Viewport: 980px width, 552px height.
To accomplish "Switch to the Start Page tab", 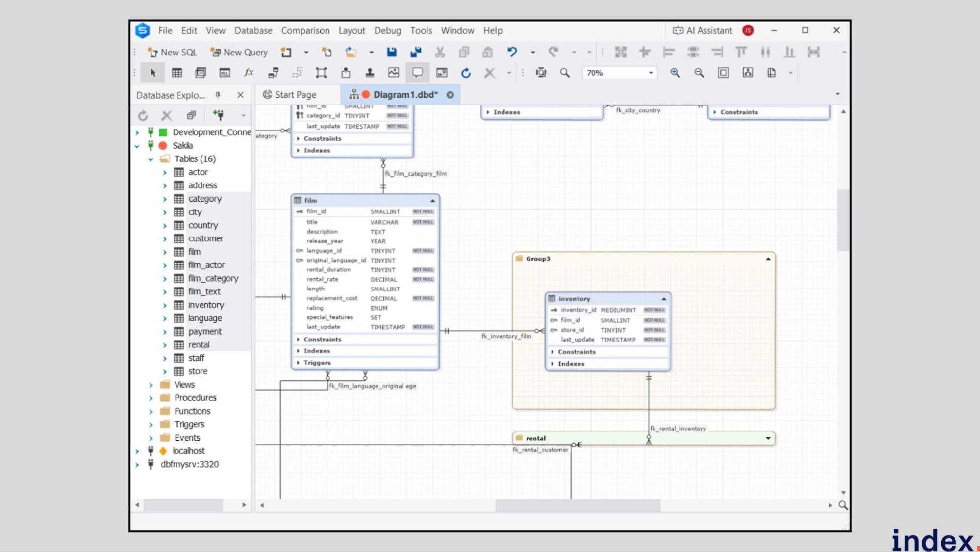I will (295, 95).
